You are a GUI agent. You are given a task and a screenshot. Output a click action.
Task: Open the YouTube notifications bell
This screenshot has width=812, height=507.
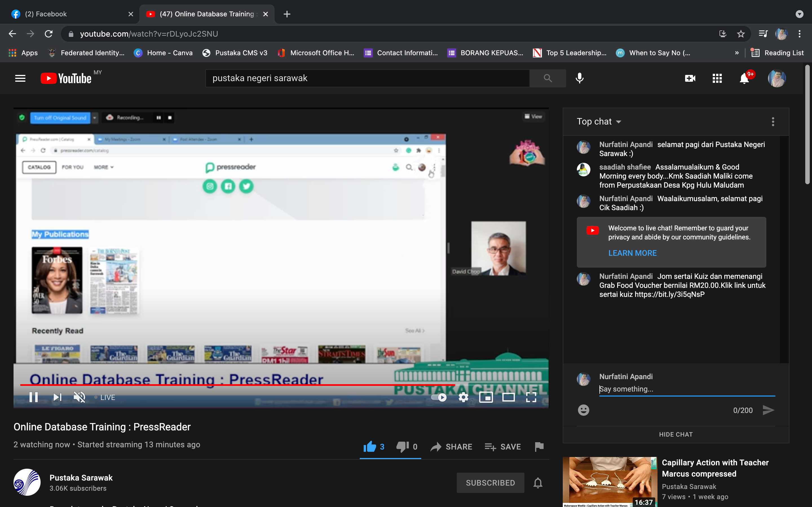pyautogui.click(x=744, y=79)
